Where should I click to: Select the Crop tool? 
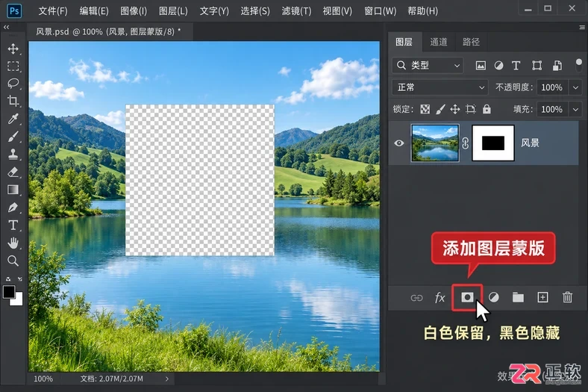click(13, 101)
